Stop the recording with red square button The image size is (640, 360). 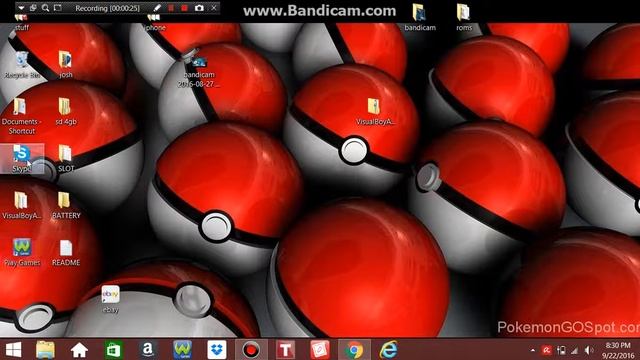[x=184, y=8]
